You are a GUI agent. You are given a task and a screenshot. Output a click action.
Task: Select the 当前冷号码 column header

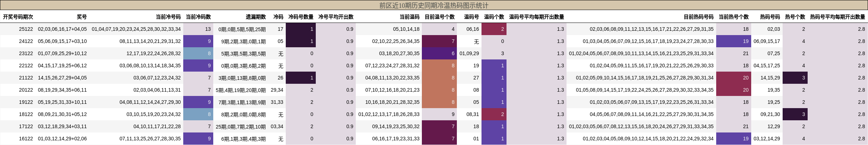pos(168,17)
